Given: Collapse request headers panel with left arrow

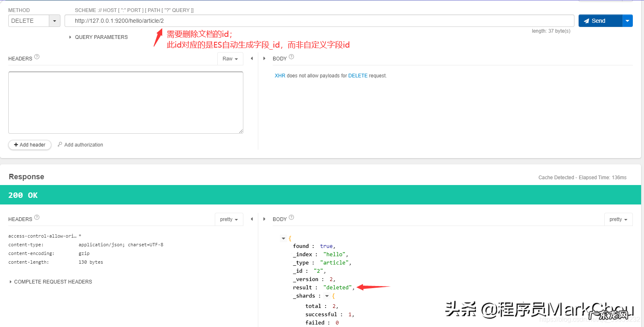Looking at the screenshot, I should pos(252,59).
